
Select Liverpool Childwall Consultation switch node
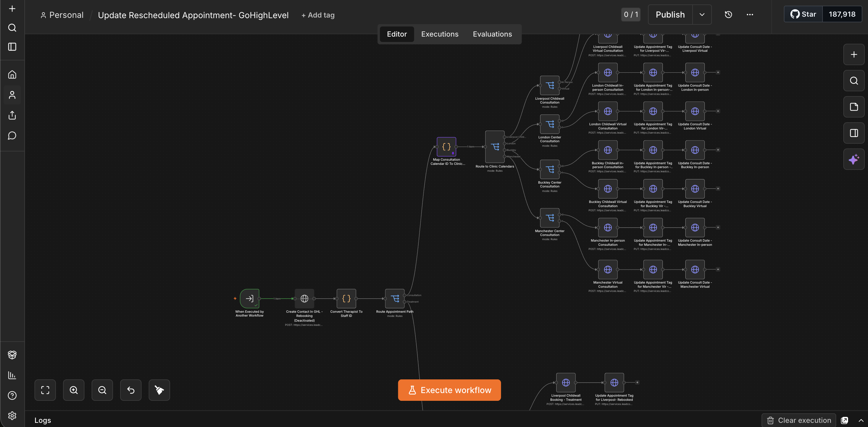coord(550,85)
